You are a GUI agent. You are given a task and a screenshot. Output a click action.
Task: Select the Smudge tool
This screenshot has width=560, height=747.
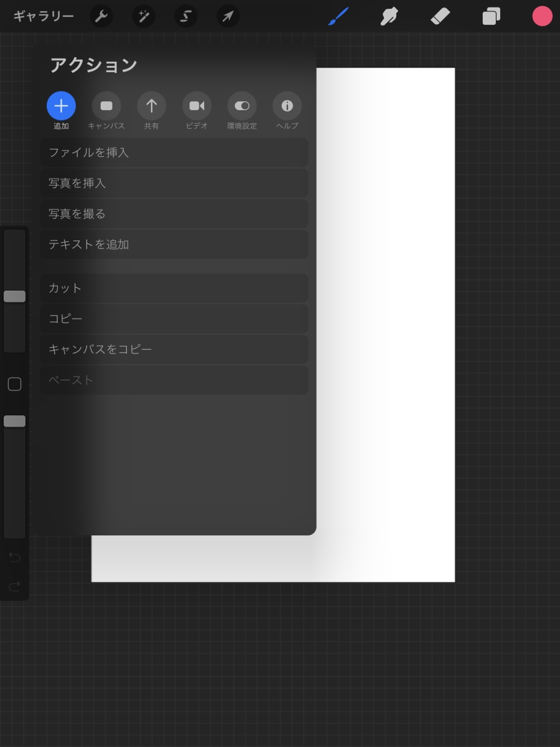pyautogui.click(x=390, y=17)
